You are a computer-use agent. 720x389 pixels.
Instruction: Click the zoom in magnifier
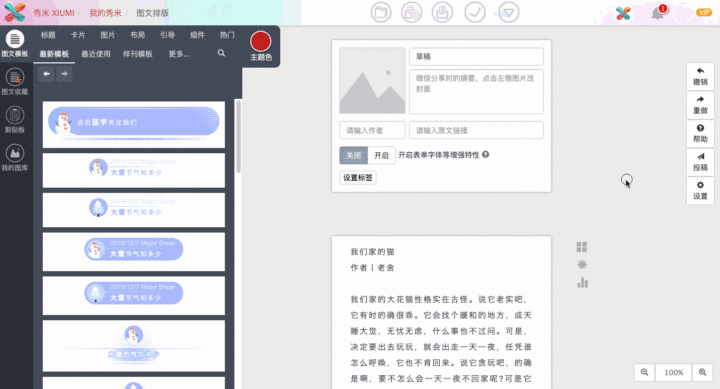703,372
